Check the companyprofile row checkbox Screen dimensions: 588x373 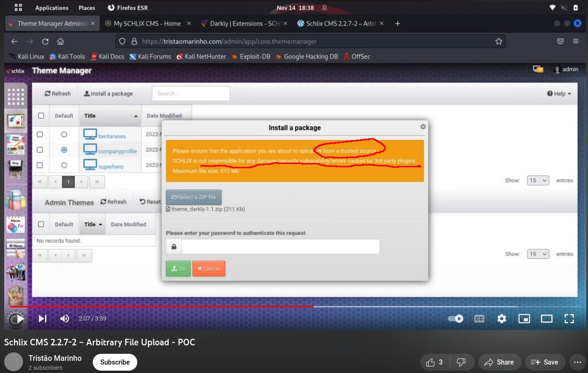point(40,150)
